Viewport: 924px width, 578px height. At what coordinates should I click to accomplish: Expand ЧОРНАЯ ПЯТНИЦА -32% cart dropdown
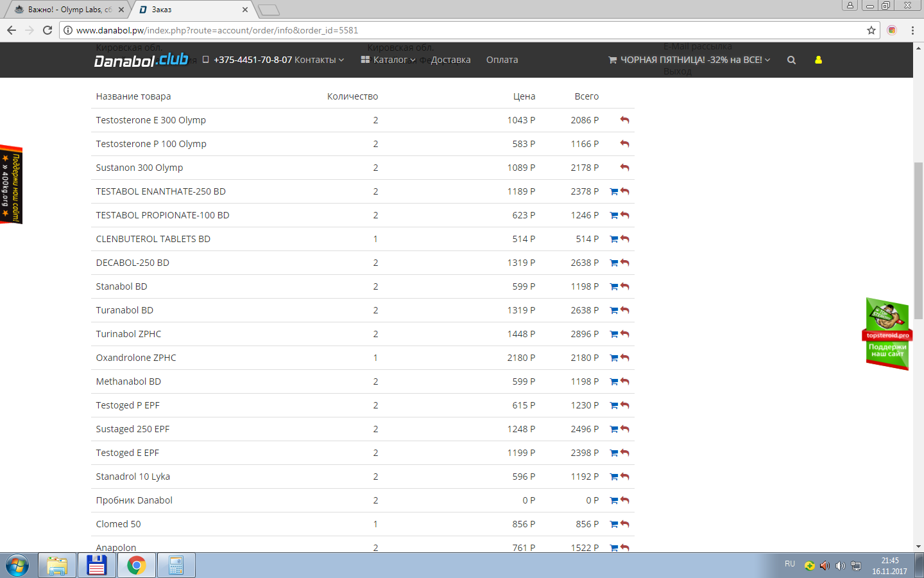[689, 60]
